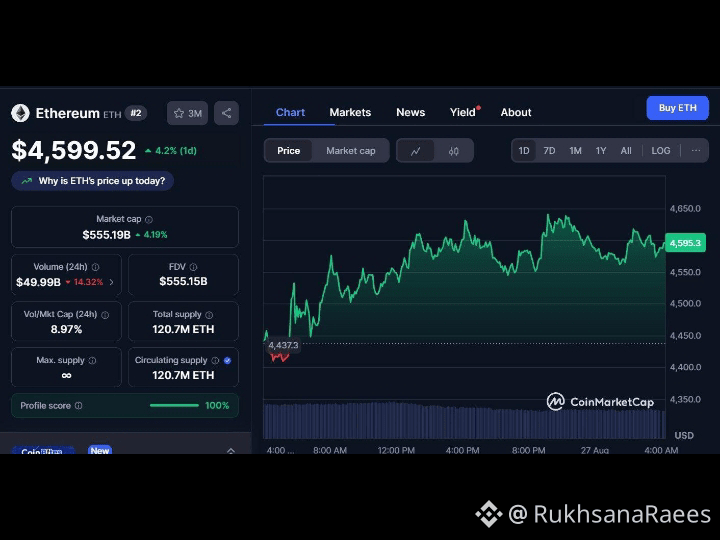Click the Buy ETH button

(x=677, y=108)
